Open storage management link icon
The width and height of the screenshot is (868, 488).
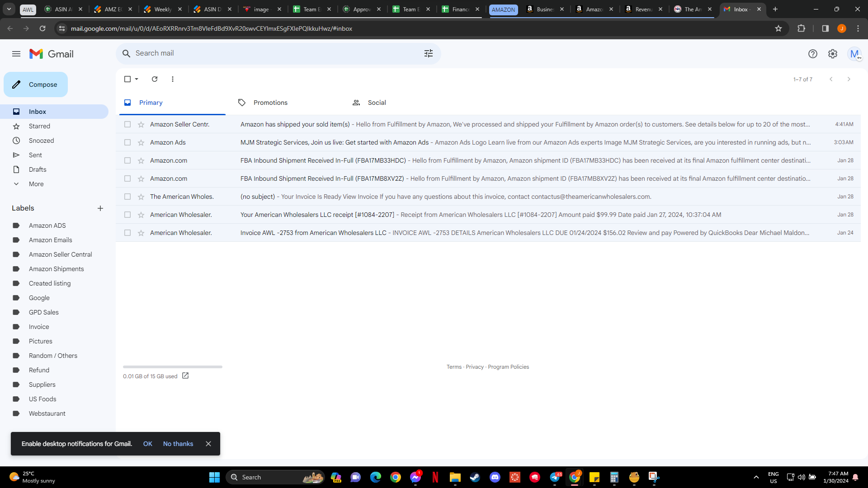click(185, 376)
